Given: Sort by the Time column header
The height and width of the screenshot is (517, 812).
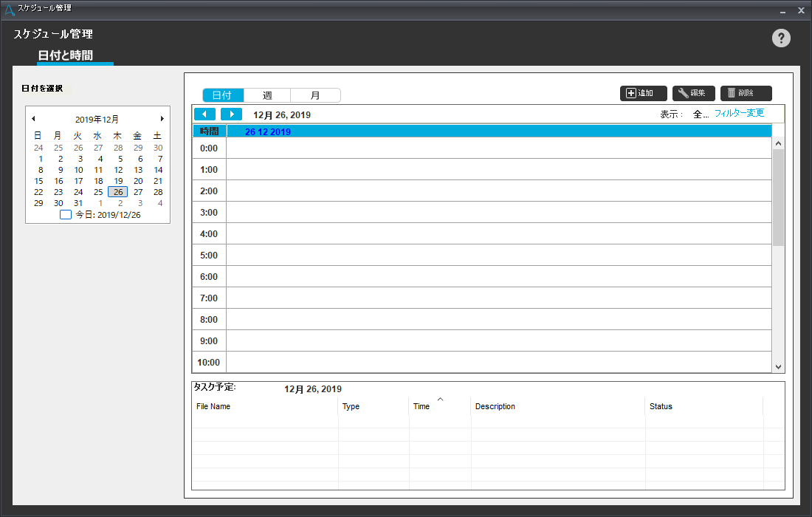Looking at the screenshot, I should [x=440, y=407].
